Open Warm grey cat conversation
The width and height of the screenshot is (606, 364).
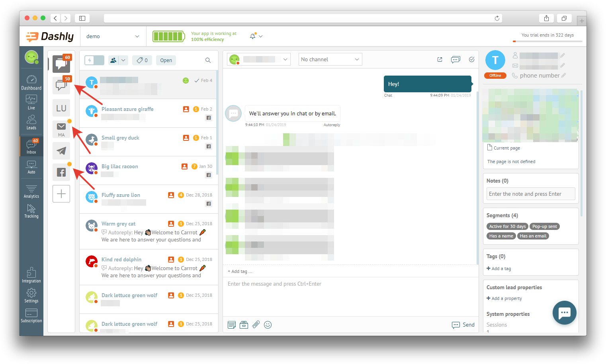(x=149, y=232)
